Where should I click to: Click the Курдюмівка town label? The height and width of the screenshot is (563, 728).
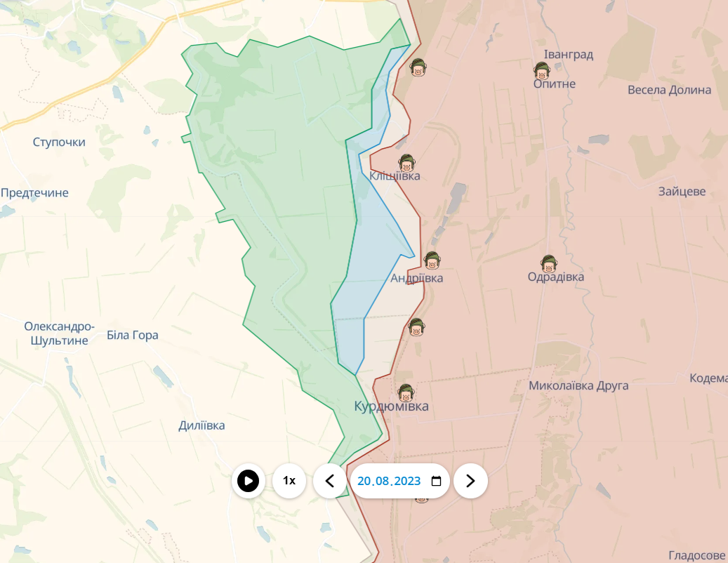click(x=392, y=406)
